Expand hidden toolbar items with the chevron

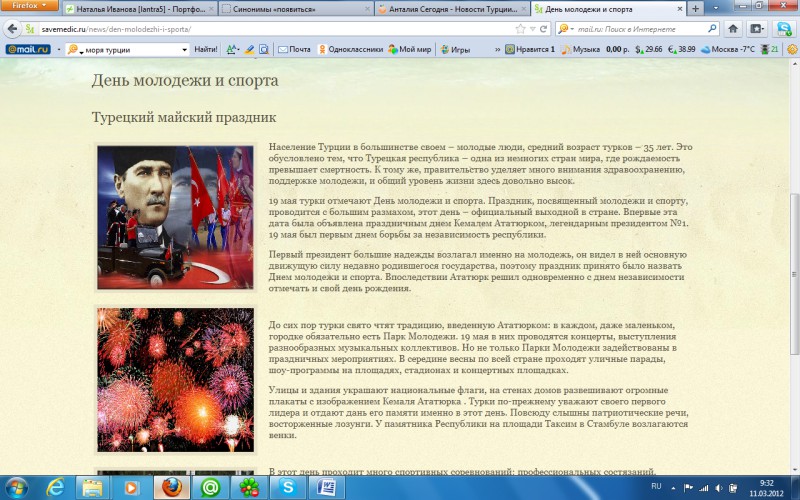coord(497,49)
